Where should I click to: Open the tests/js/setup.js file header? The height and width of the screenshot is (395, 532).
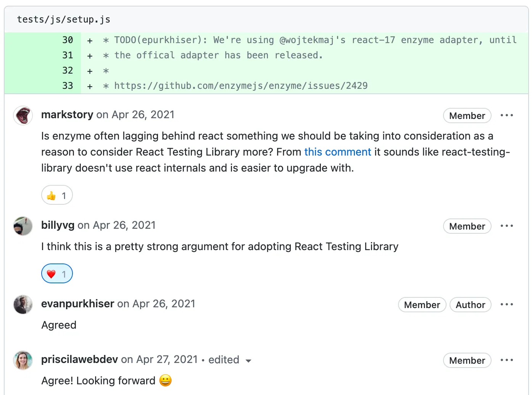coord(63,19)
